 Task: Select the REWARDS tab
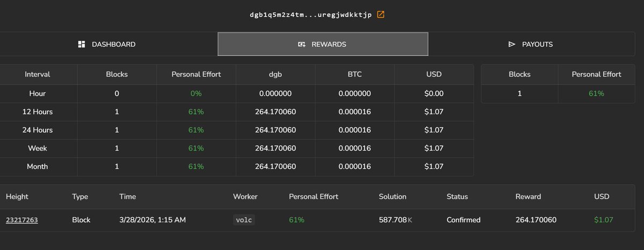click(323, 44)
